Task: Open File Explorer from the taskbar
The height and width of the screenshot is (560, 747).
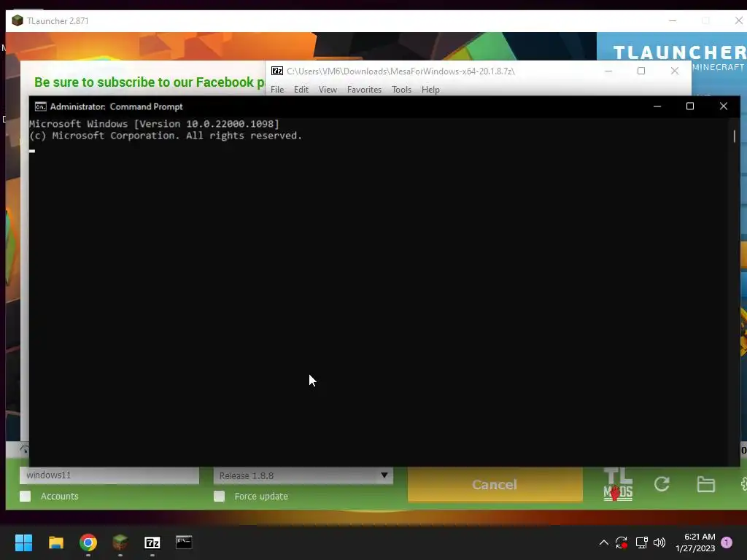Action: point(55,542)
